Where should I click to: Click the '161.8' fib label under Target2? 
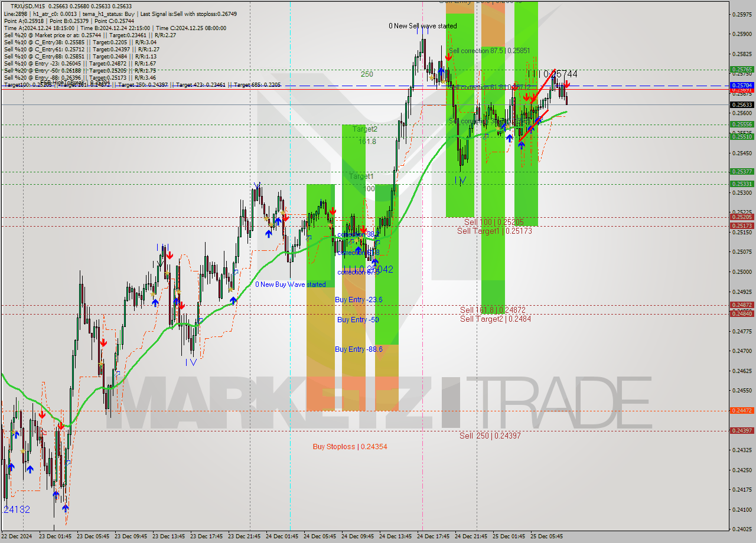[367, 142]
